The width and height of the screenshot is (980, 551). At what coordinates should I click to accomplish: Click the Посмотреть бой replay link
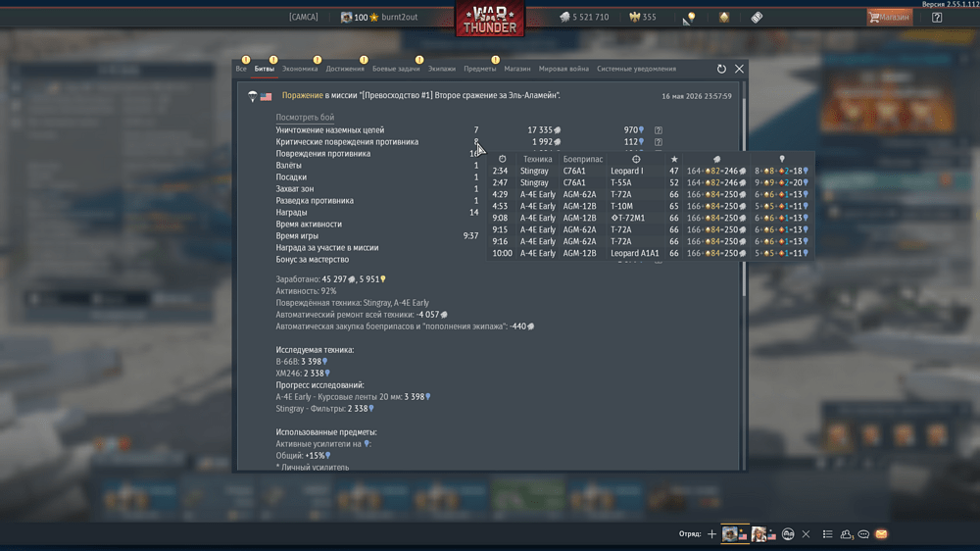(305, 117)
